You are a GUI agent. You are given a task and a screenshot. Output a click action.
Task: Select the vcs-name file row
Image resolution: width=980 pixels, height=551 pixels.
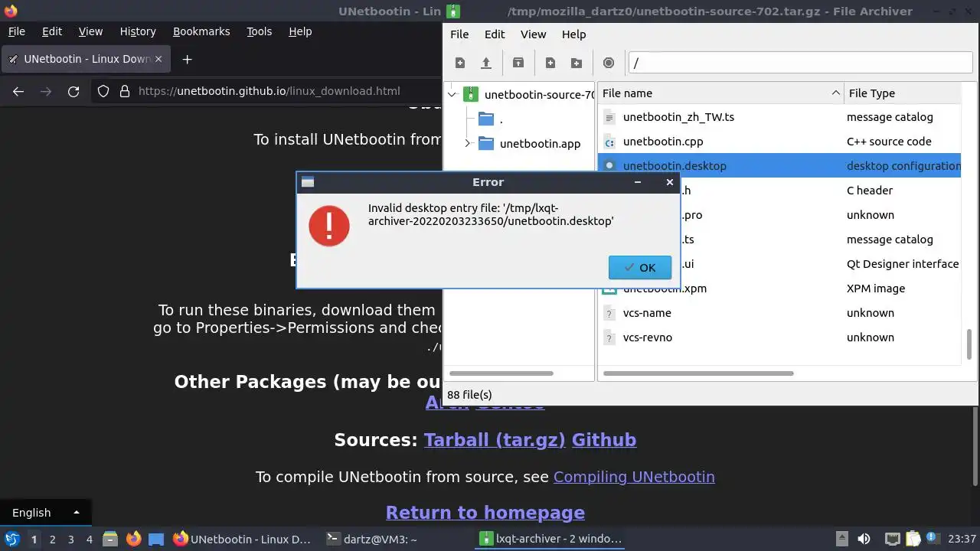click(x=779, y=313)
